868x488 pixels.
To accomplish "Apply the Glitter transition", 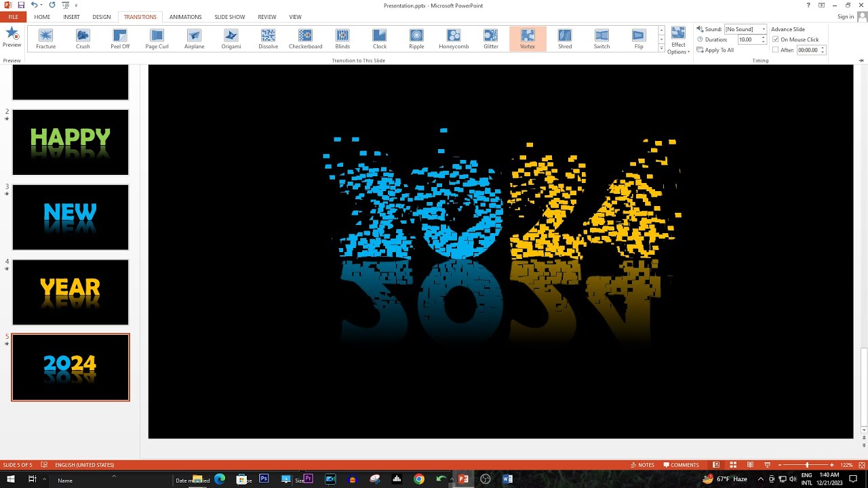I will [491, 39].
